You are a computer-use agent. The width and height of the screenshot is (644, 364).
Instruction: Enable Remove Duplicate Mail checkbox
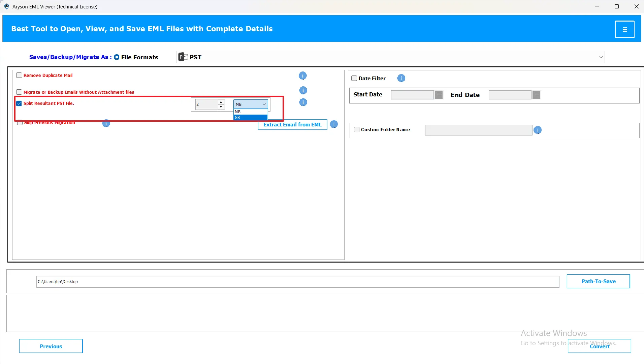pyautogui.click(x=19, y=75)
